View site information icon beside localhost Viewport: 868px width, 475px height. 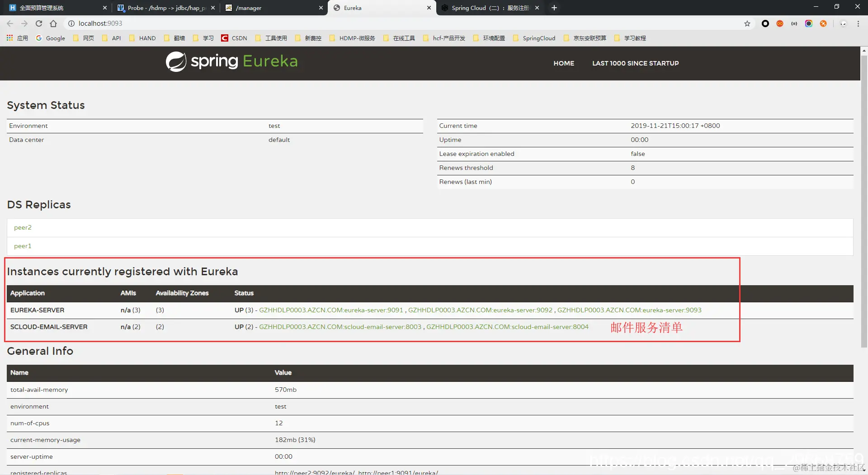click(x=71, y=24)
